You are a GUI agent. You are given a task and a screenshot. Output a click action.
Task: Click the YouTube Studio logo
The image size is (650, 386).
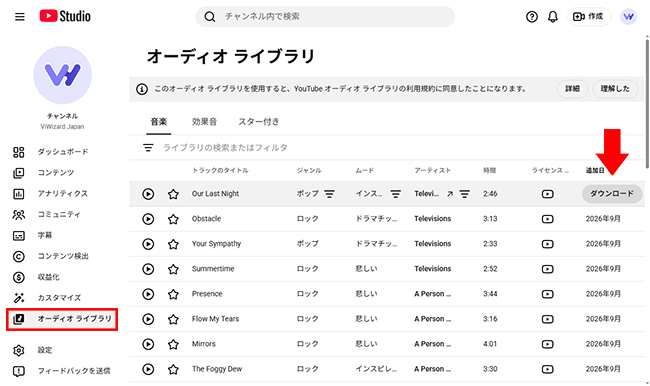(65, 16)
